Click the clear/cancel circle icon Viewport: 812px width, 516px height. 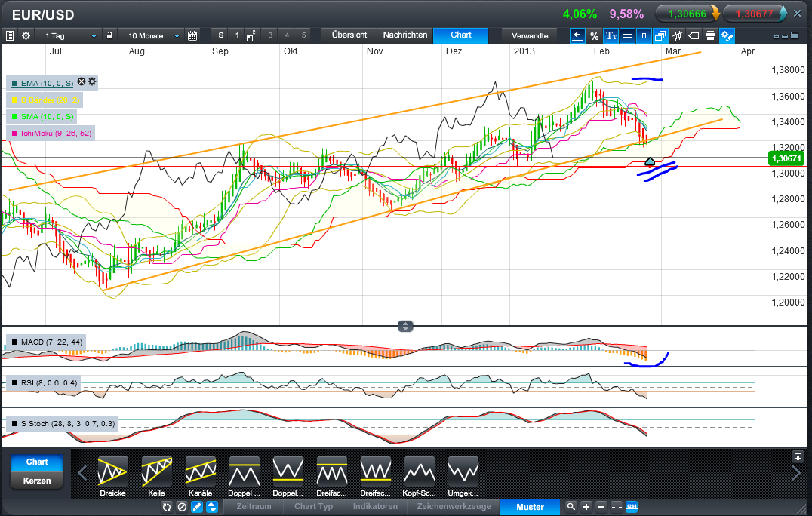182,507
